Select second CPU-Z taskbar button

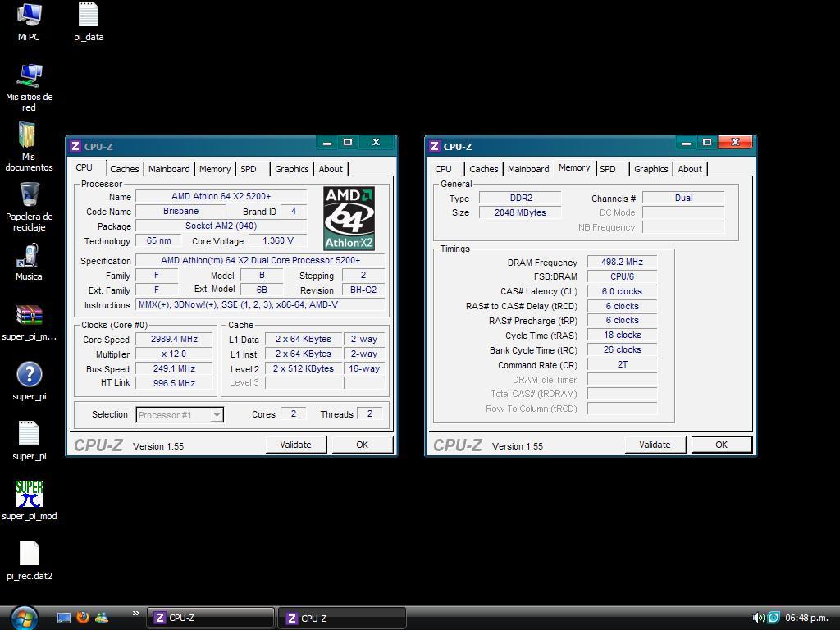click(342, 619)
